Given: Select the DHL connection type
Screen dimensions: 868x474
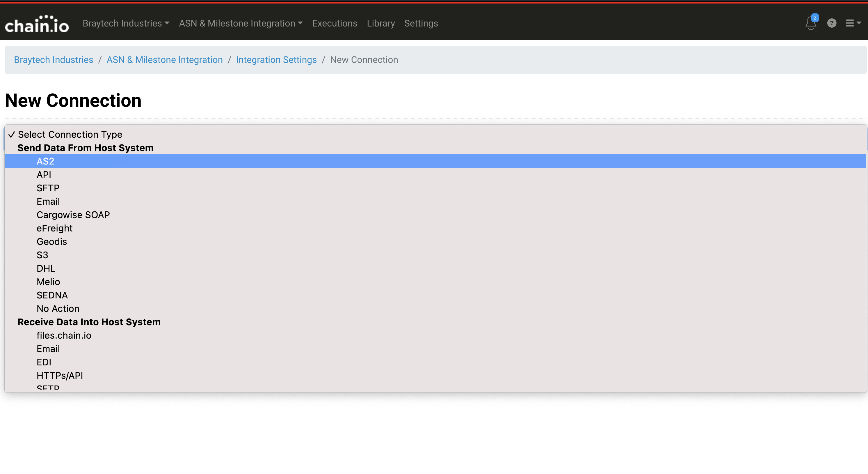Looking at the screenshot, I should point(435,268).
